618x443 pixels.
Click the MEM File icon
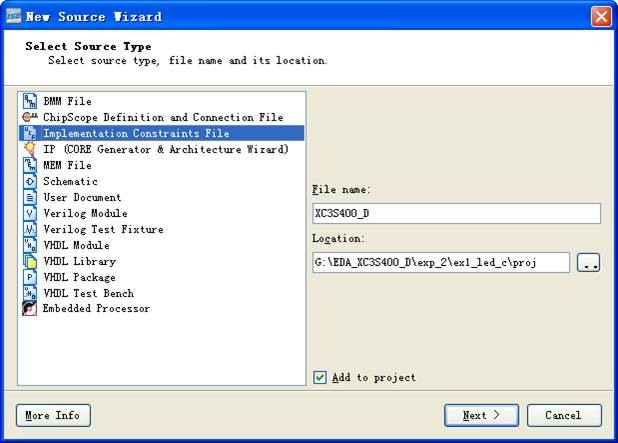pyautogui.click(x=29, y=165)
